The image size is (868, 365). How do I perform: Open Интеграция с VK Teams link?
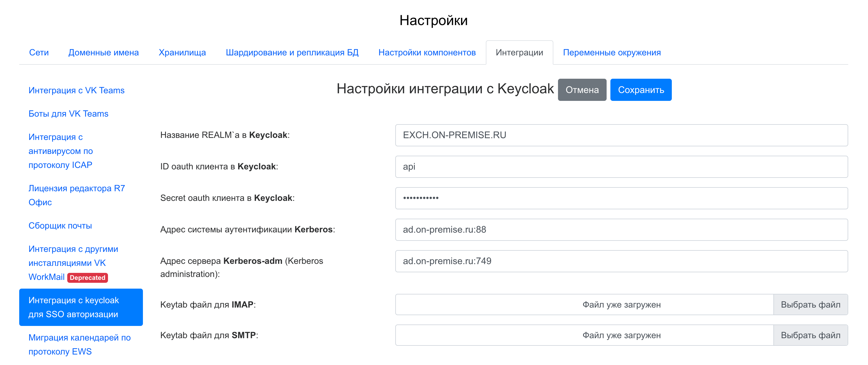(x=77, y=90)
